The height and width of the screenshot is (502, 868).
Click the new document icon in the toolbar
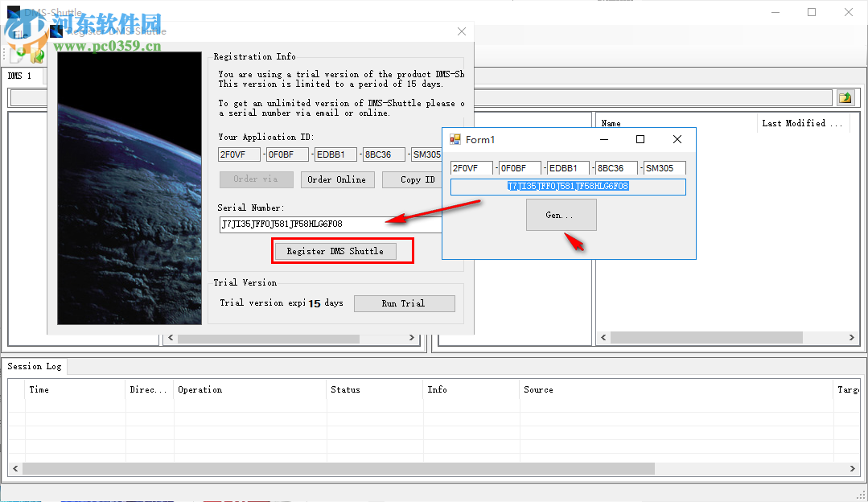tap(15, 56)
